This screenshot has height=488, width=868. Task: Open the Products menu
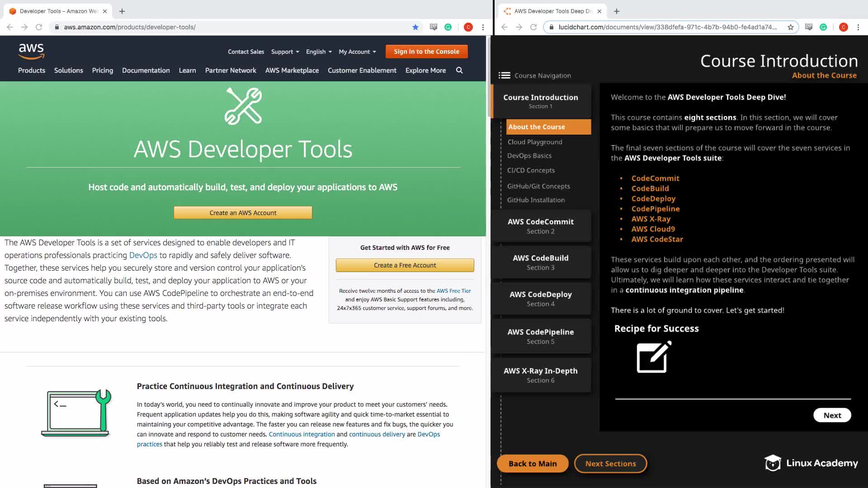point(32,70)
